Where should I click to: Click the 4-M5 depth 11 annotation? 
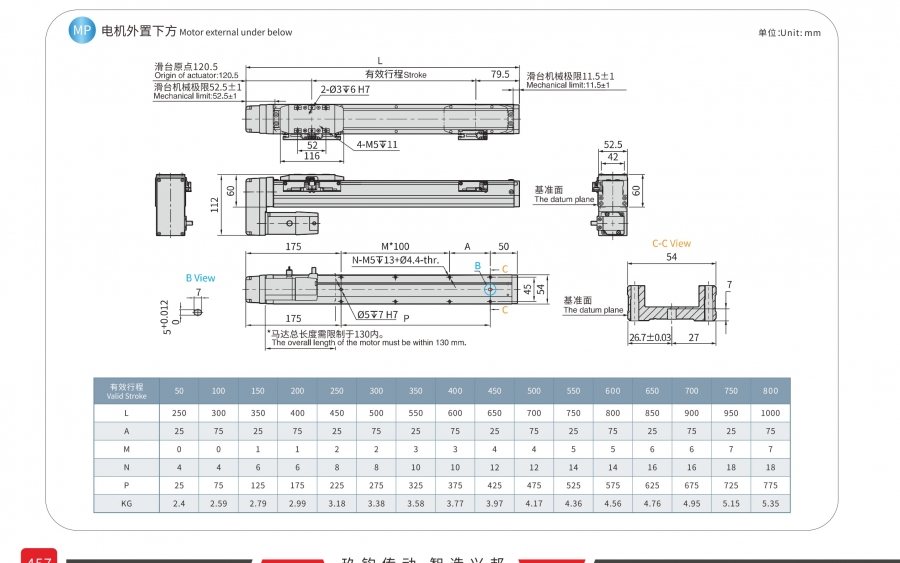pyautogui.click(x=377, y=145)
